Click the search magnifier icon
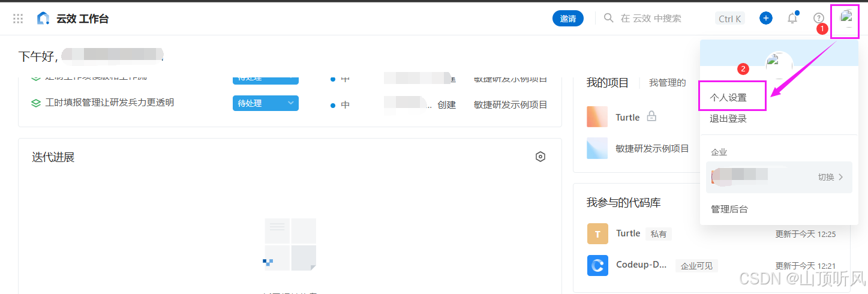The height and width of the screenshot is (294, 868). (x=609, y=18)
